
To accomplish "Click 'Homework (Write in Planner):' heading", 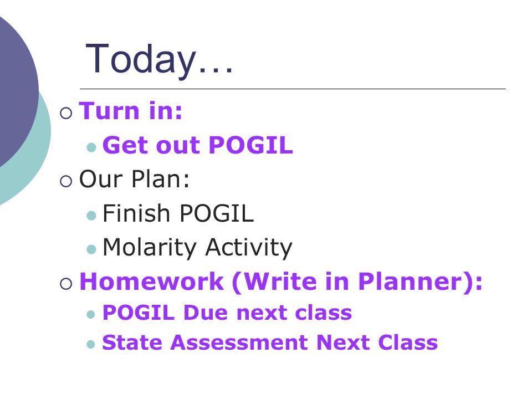I will pos(280,282).
